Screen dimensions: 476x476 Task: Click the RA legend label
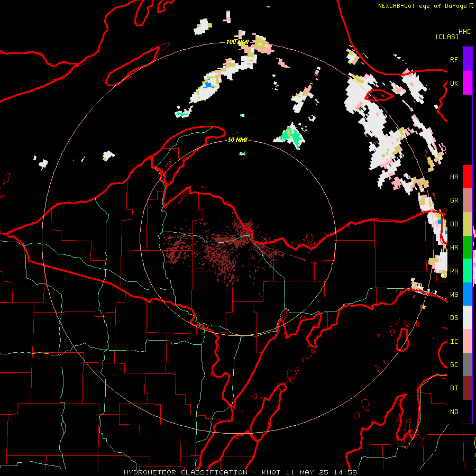point(454,271)
